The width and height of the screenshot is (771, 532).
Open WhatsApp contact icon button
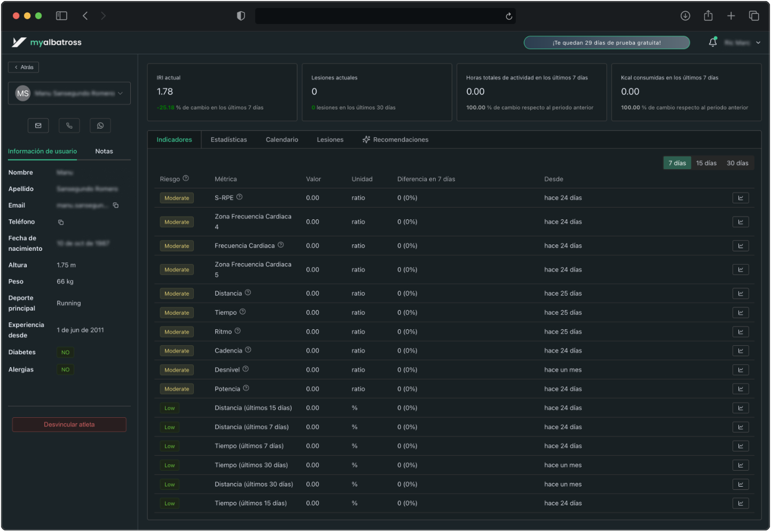[x=100, y=125]
